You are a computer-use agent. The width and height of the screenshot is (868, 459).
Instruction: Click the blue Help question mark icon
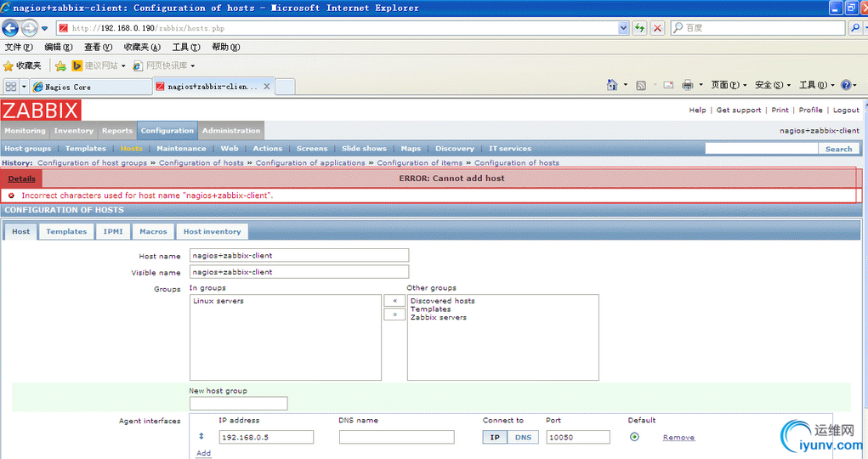click(846, 85)
